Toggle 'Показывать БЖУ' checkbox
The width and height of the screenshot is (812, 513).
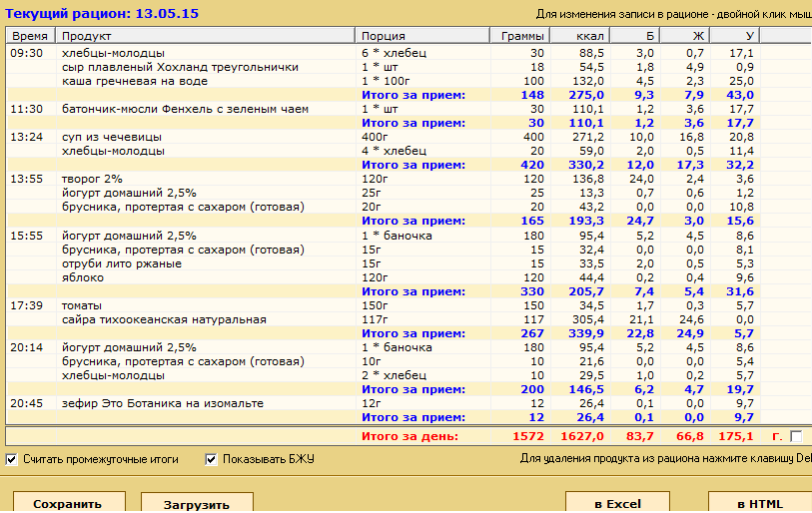point(211,459)
